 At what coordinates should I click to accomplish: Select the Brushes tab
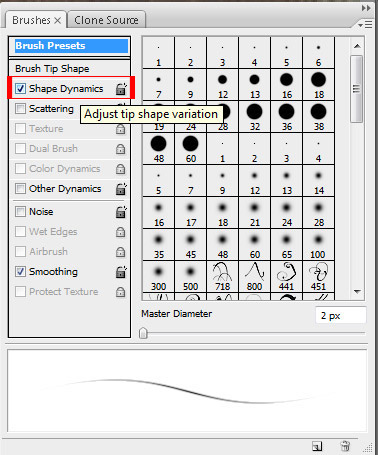(x=31, y=20)
